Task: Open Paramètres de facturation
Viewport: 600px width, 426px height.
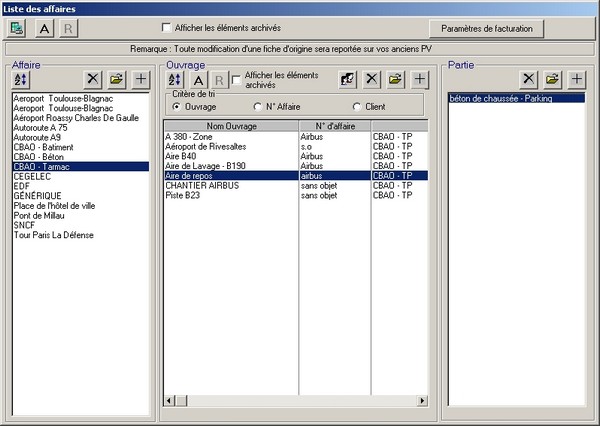Action: tap(490, 28)
